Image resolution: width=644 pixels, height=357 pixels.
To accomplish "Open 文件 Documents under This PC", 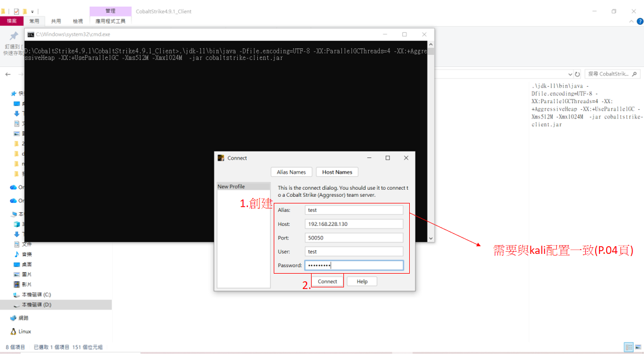I will click(x=27, y=245).
